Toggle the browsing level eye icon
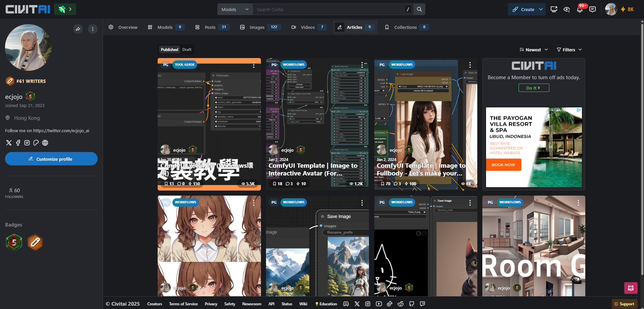Viewport: 644px width, 309px height. point(567,9)
